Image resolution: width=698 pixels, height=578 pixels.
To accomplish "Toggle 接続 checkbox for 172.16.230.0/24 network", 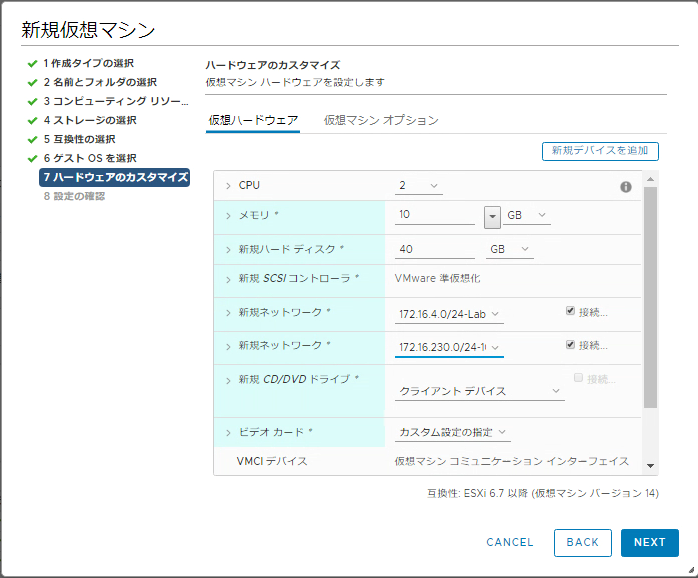I will pos(570,345).
